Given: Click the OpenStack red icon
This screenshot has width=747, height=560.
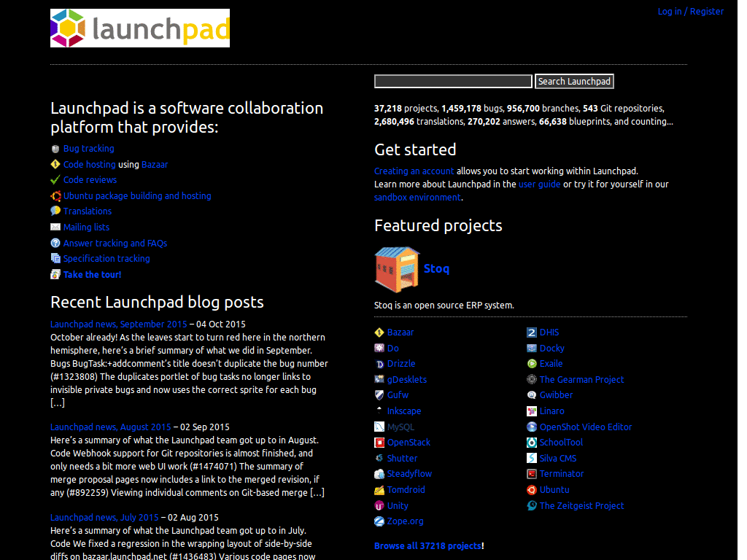Looking at the screenshot, I should [379, 443].
